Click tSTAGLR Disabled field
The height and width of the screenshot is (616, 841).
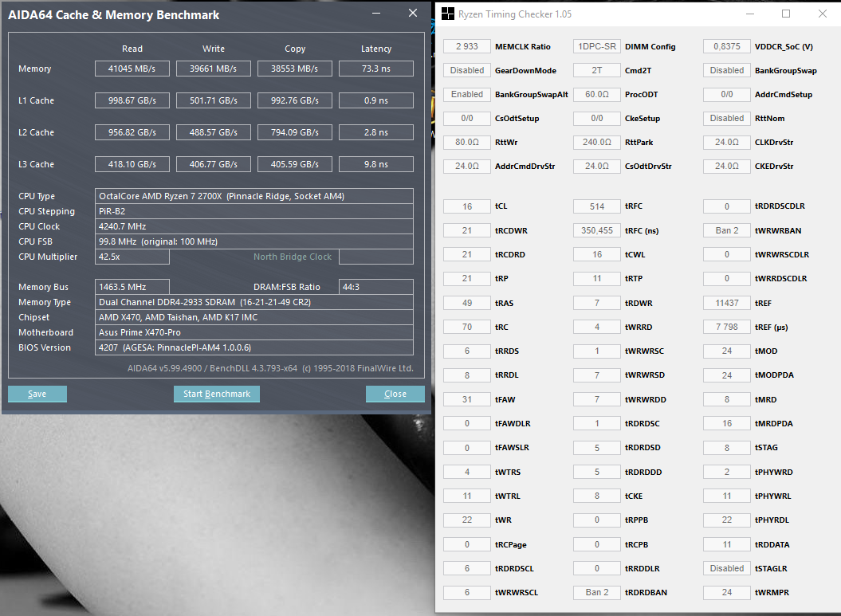tap(727, 568)
